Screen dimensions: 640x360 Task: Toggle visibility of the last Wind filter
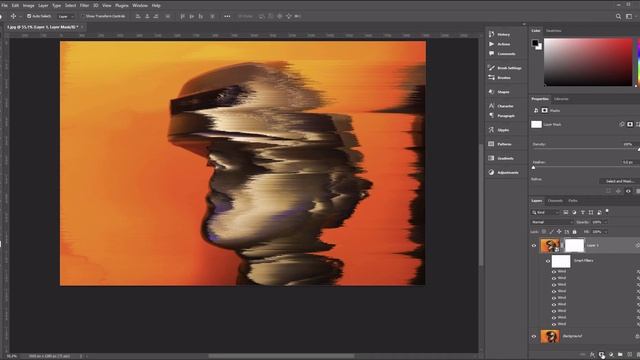(554, 324)
